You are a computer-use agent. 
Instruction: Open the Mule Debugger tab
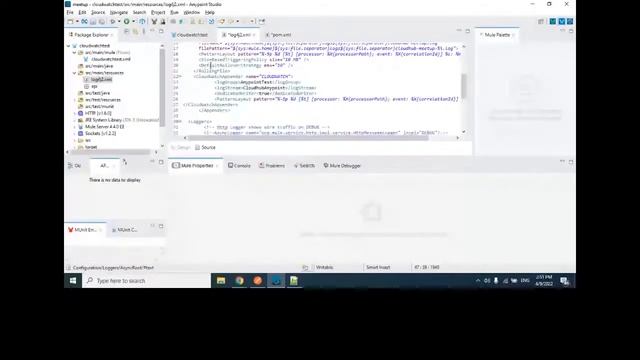pyautogui.click(x=342, y=166)
